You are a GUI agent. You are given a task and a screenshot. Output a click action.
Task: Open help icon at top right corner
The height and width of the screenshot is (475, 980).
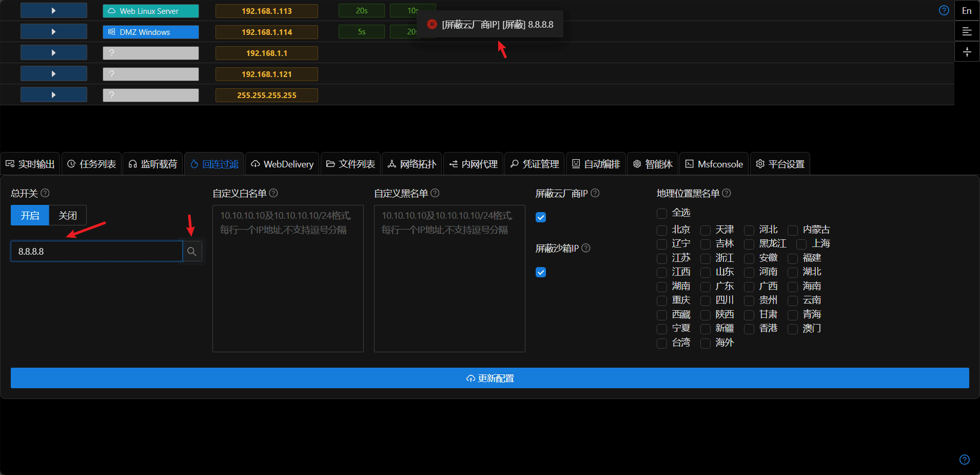pyautogui.click(x=944, y=10)
